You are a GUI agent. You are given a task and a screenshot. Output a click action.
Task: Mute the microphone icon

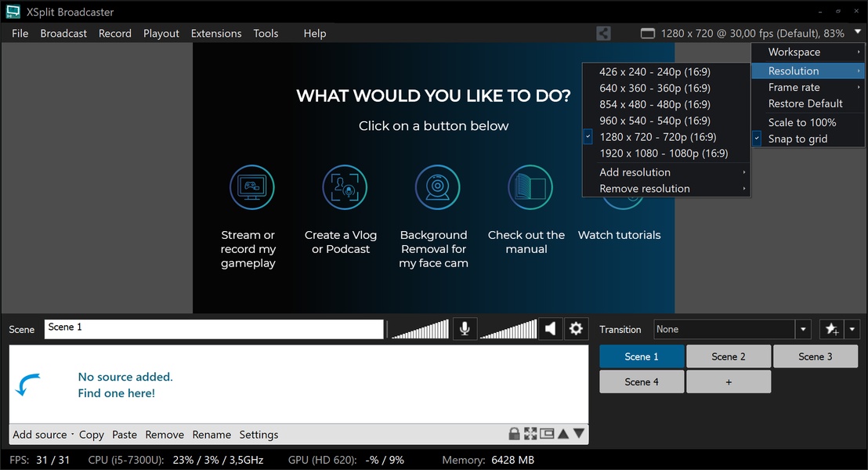(x=465, y=329)
